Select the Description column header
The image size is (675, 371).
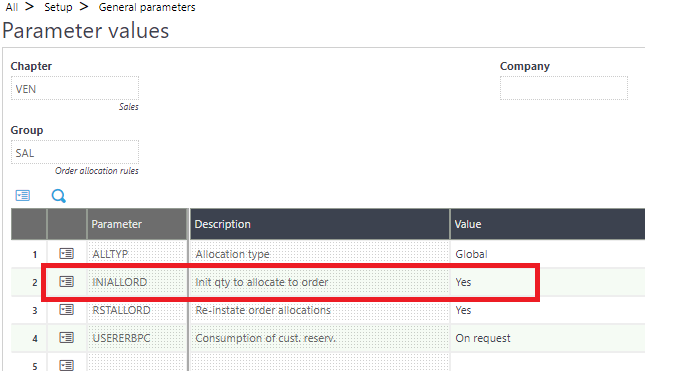(320, 224)
